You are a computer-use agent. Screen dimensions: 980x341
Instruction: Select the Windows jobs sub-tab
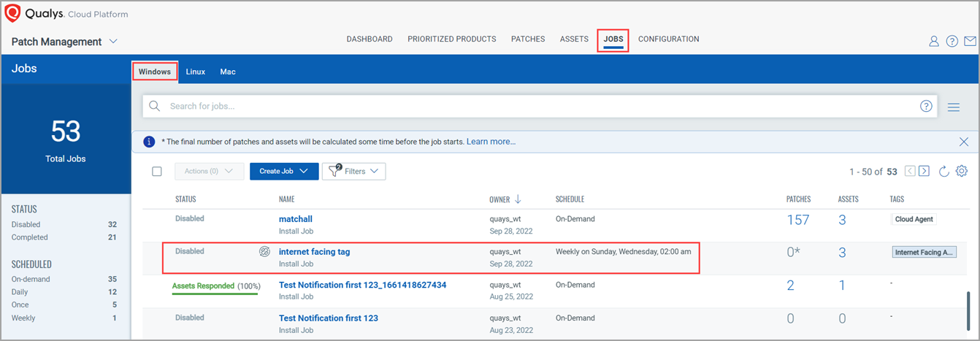click(155, 72)
